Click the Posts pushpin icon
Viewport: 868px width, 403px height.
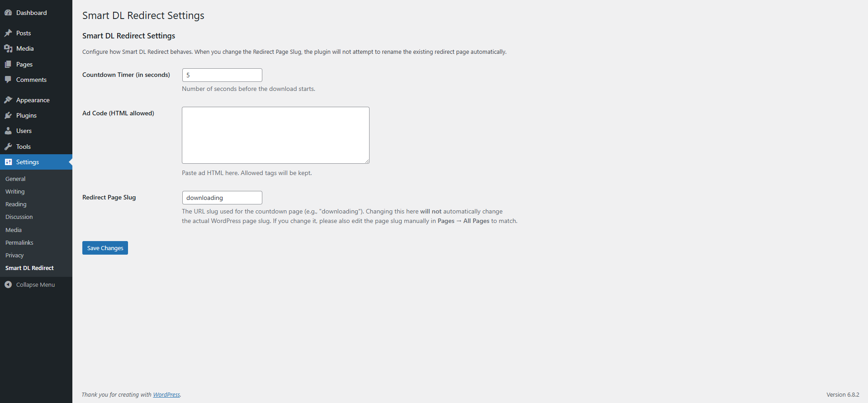[x=8, y=33]
